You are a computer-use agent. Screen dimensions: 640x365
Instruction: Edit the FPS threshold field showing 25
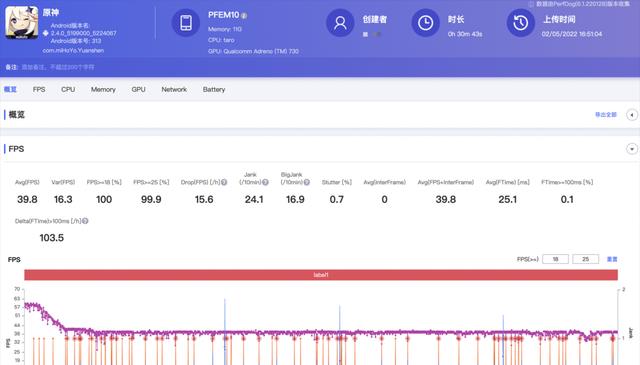click(585, 259)
